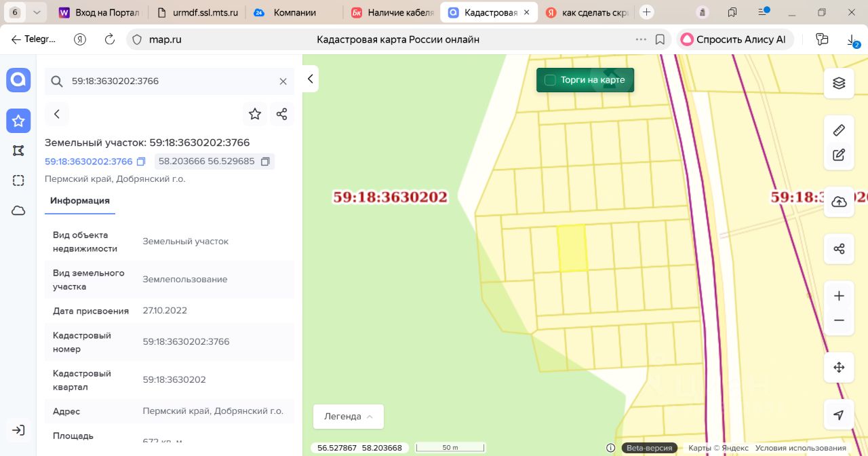The height and width of the screenshot is (456, 868).
Task: Select the ruler measurement tool
Action: pos(839,130)
